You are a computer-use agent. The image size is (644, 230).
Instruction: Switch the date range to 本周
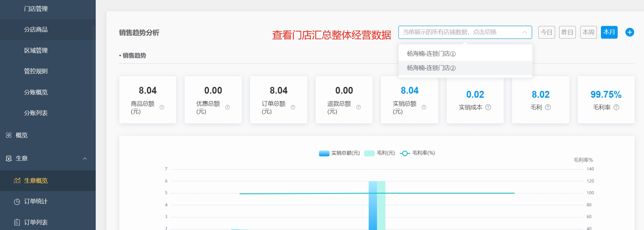point(588,32)
